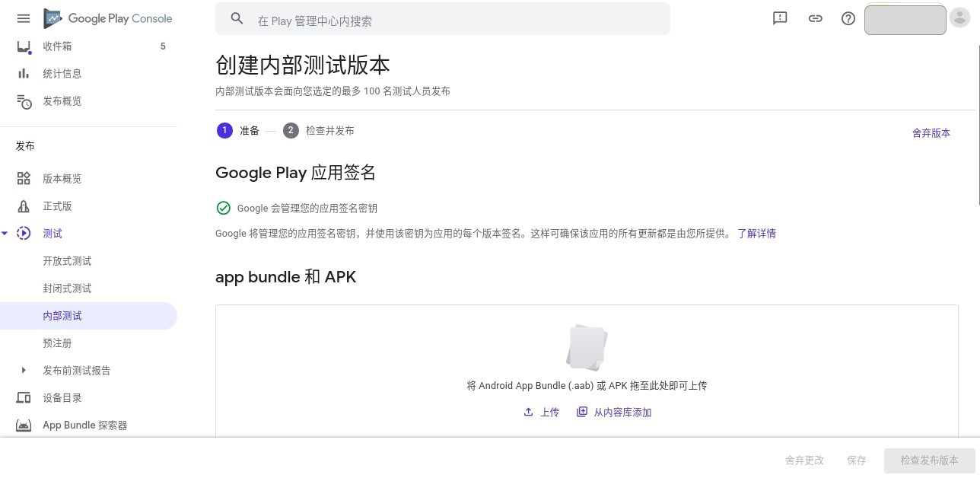Click 检查发布版本 button
Screen dimensions: 980x478
[929, 460]
